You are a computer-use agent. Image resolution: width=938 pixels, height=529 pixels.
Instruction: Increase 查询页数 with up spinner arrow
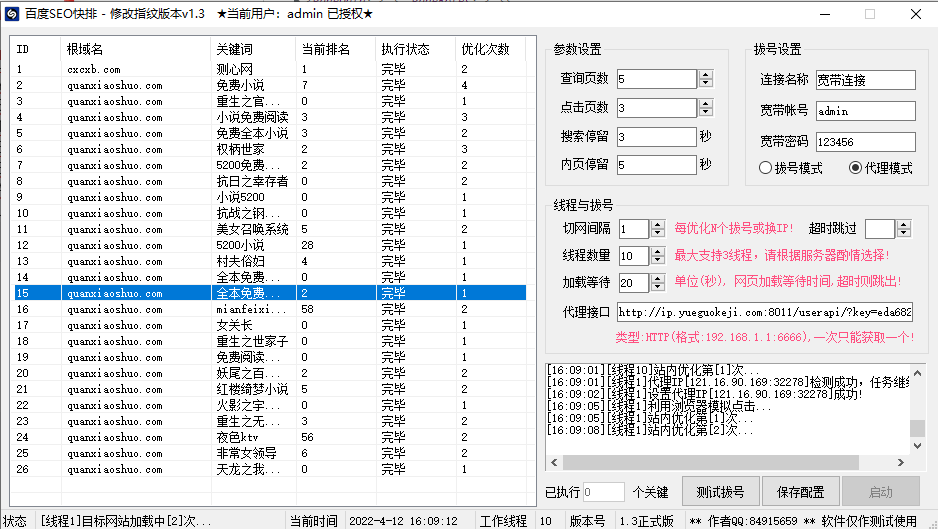pos(706,75)
